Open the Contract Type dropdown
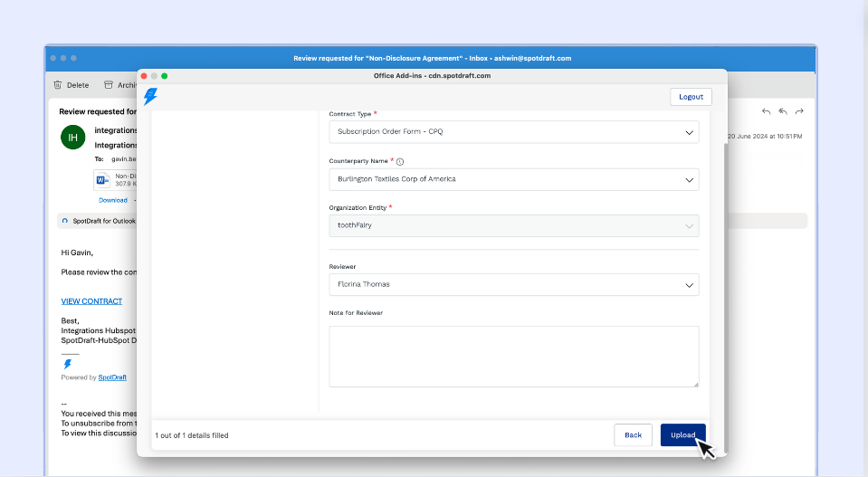 point(513,132)
